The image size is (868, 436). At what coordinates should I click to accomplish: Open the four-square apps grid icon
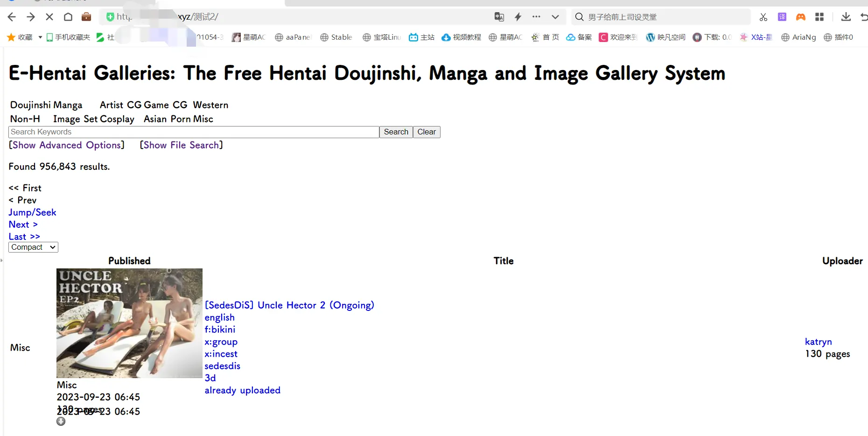tap(819, 17)
